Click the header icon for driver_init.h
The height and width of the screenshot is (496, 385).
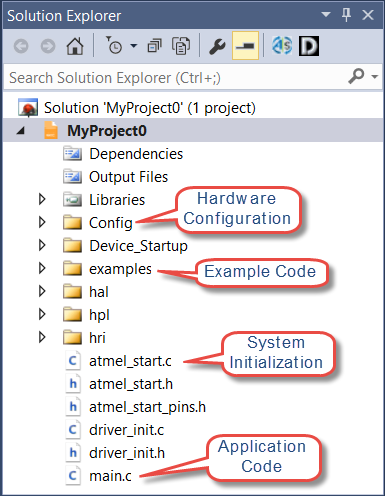tap(73, 453)
